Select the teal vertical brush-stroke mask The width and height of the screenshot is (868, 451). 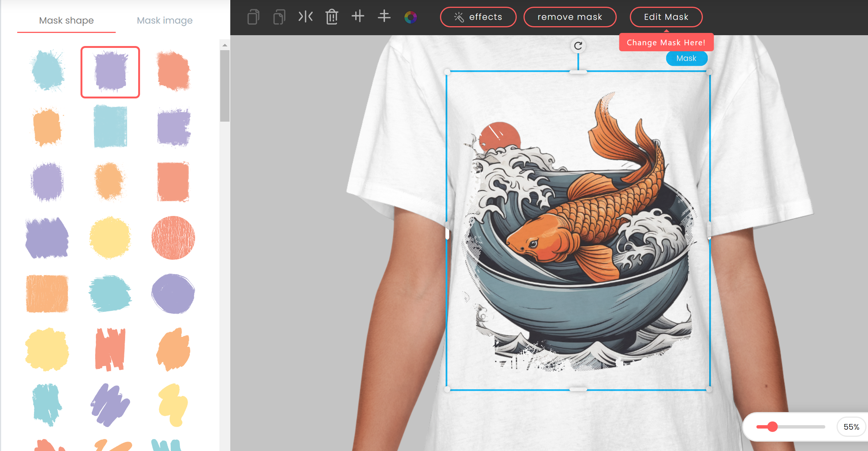click(47, 405)
